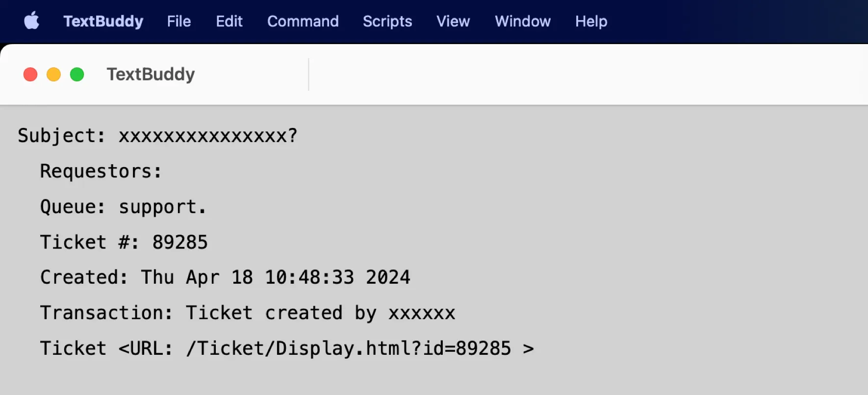Open the Scripts menu
This screenshot has width=868, height=395.
(387, 21)
